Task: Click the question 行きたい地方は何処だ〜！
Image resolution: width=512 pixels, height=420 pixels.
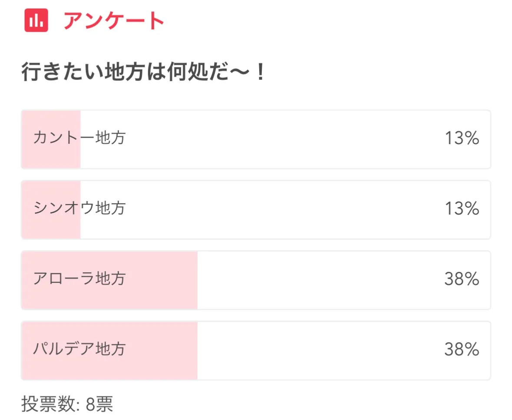Action: [143, 73]
